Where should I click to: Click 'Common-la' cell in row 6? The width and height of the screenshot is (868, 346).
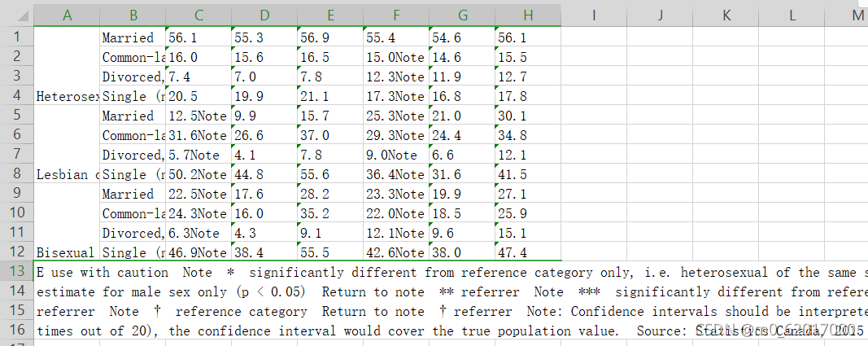tap(133, 134)
